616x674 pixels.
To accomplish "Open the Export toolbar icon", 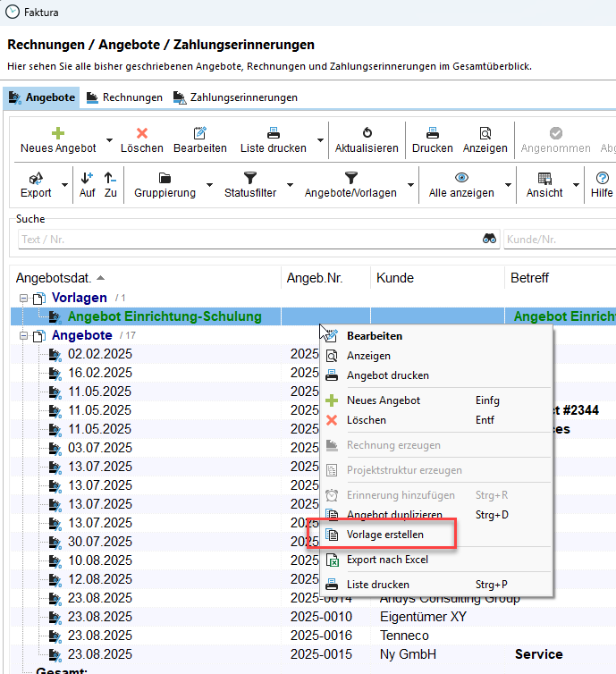I will coord(37,178).
